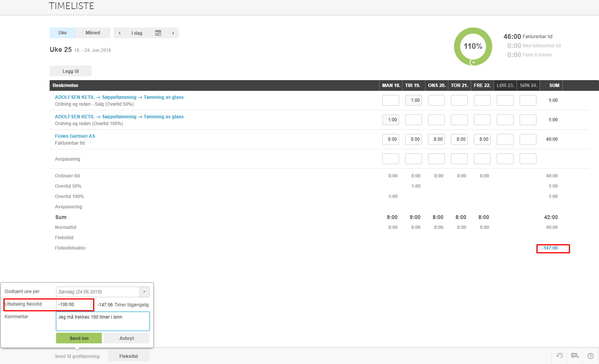This screenshot has height=364, width=599.
Task: Click Wednesday 8:00 cell for Fiolen Gartneri
Action: [436, 139]
